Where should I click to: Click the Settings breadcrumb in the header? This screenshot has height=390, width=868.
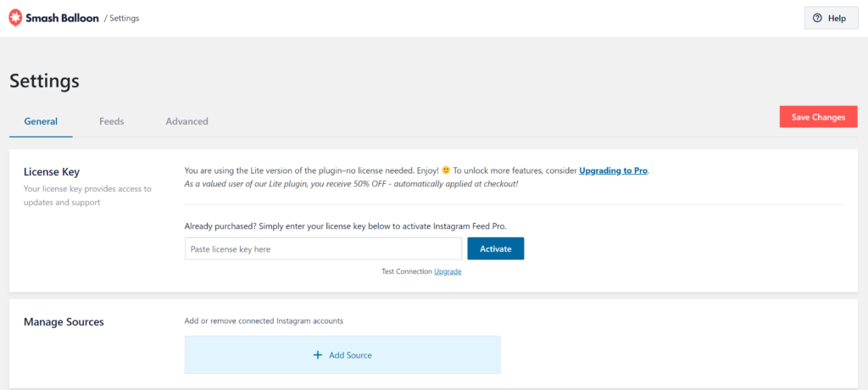pos(125,18)
